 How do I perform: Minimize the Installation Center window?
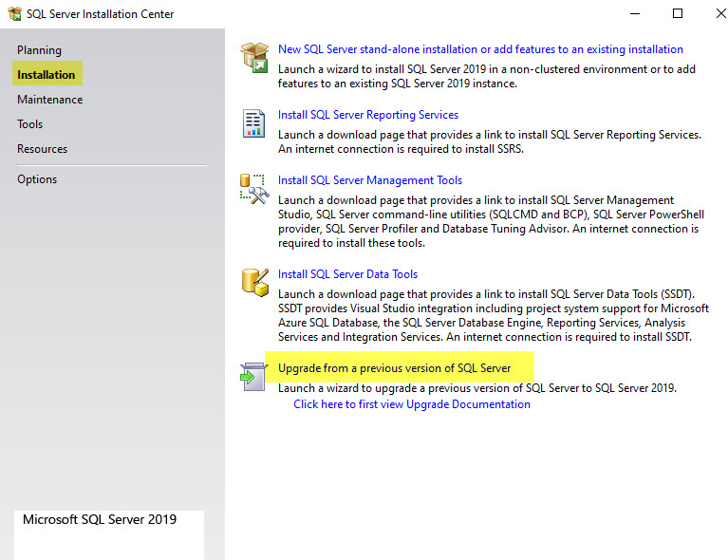pos(635,14)
